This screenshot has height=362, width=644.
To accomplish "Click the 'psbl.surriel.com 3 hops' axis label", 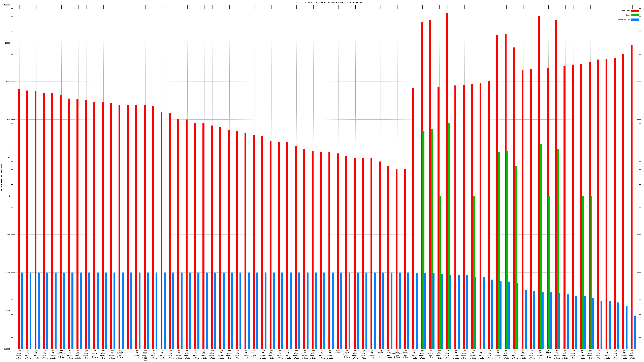I will click(x=380, y=354).
